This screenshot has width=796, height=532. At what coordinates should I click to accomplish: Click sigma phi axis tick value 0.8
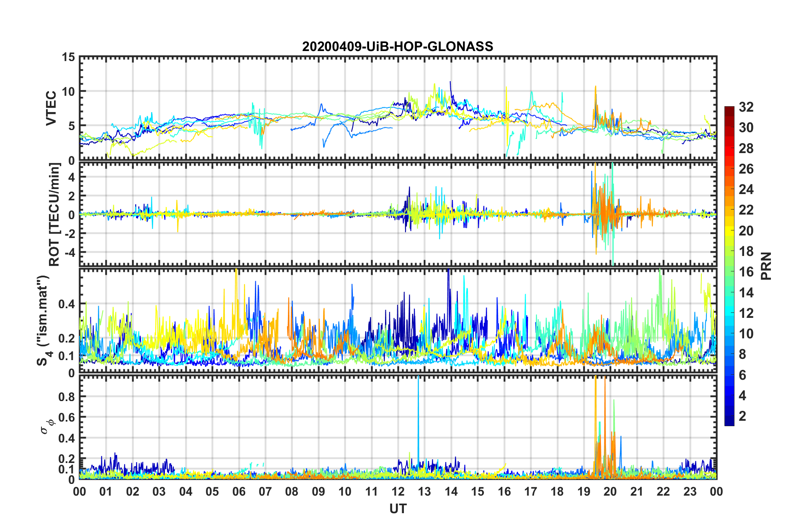[x=67, y=396]
